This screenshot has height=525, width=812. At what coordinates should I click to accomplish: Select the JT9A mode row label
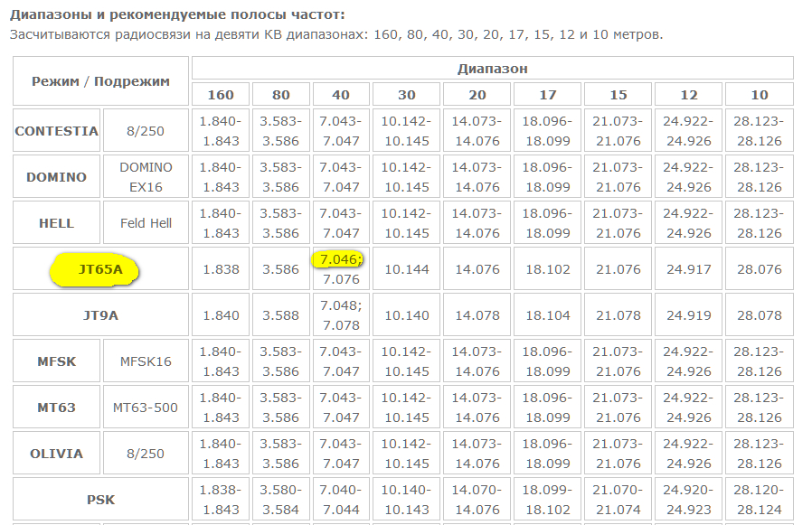(100, 315)
